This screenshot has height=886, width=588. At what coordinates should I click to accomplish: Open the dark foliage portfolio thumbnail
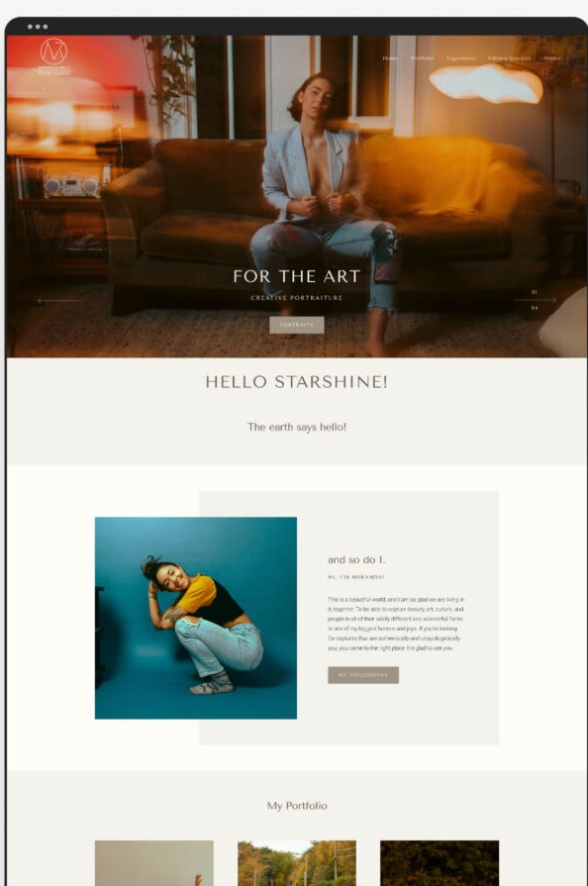(440, 863)
